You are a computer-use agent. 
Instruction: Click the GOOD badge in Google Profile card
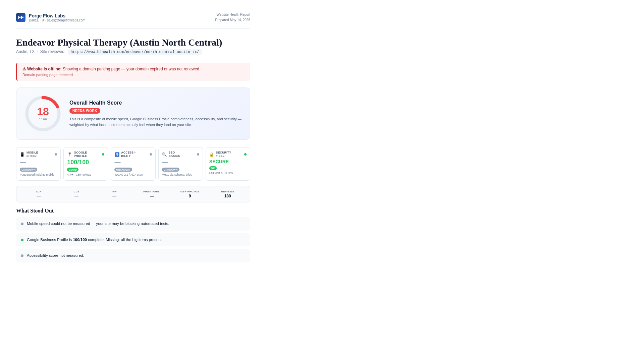click(x=72, y=170)
